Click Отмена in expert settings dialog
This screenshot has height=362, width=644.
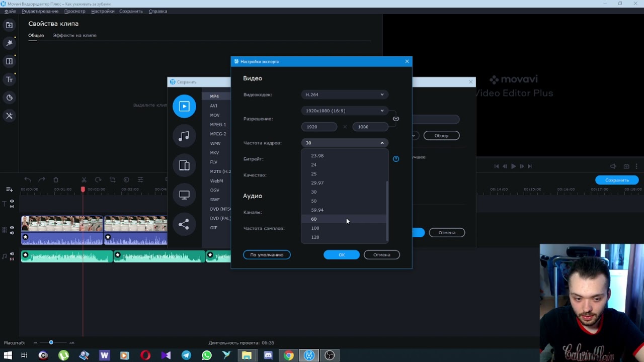click(382, 255)
